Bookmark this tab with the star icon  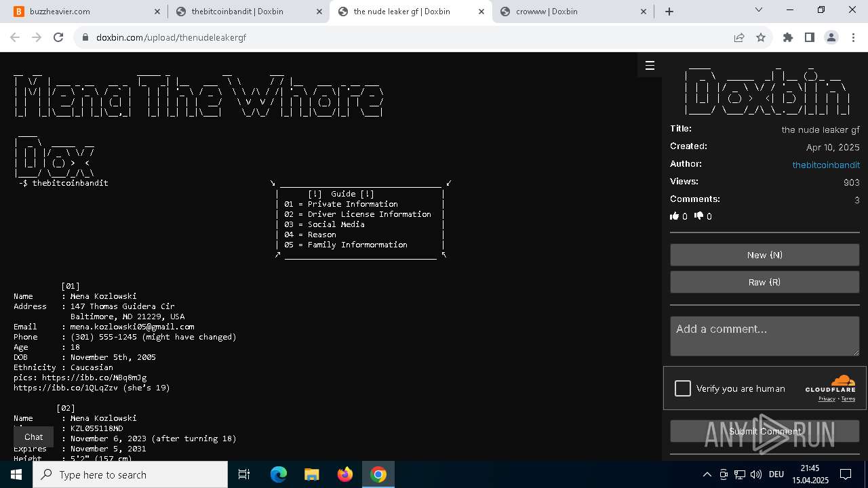761,37
